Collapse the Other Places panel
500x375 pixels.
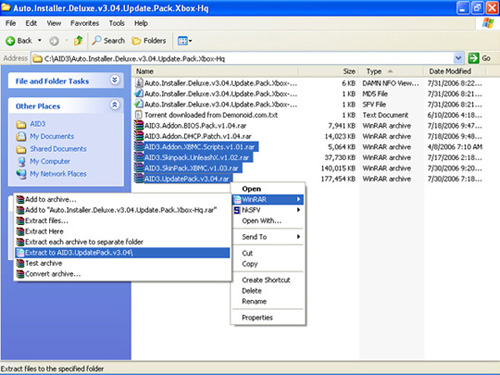point(114,105)
